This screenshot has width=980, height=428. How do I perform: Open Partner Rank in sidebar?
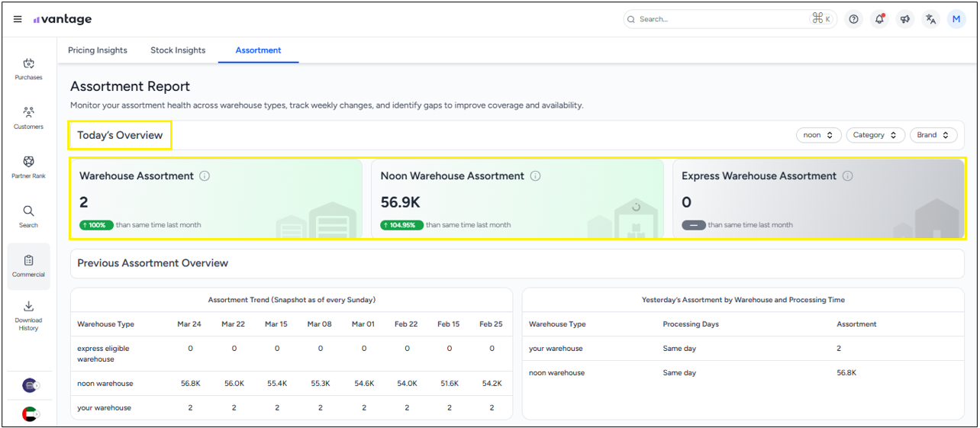[28, 167]
